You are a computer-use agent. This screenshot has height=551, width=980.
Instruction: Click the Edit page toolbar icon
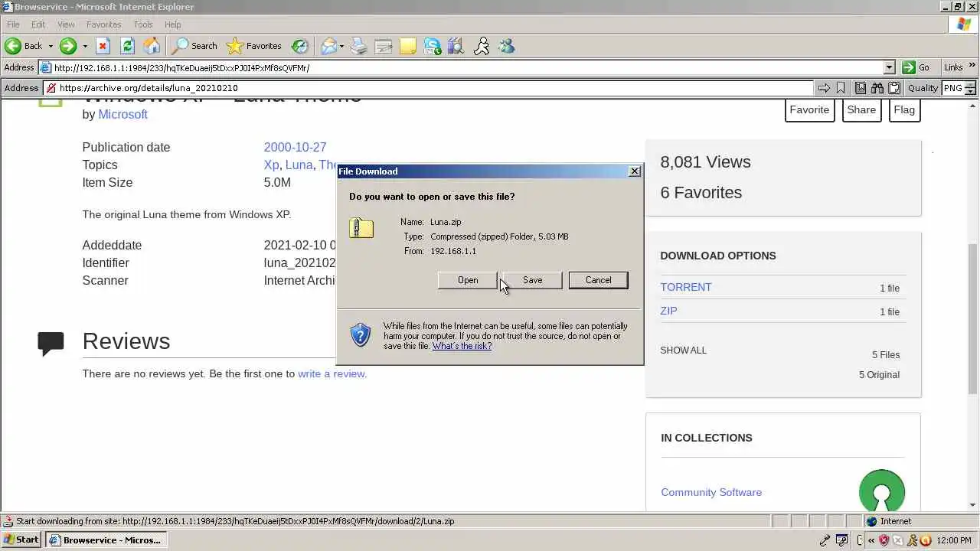[384, 46]
